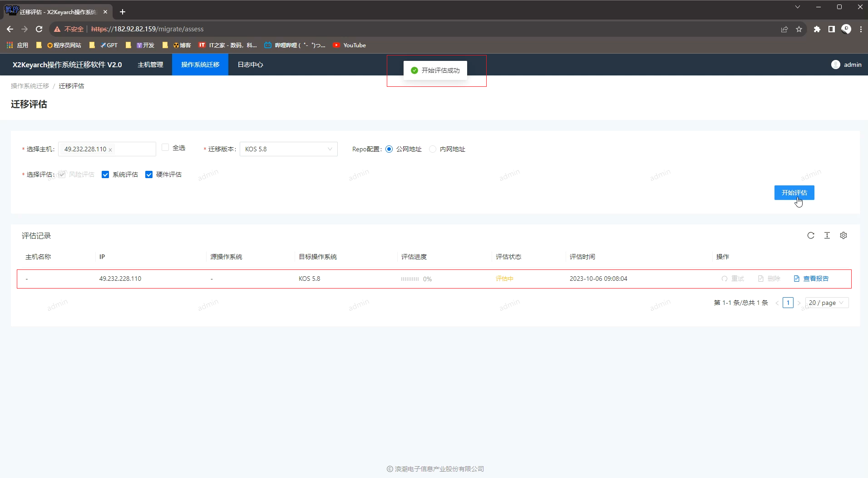This screenshot has width=868, height=478.
Task: Reload the current page
Action: pos(39,29)
